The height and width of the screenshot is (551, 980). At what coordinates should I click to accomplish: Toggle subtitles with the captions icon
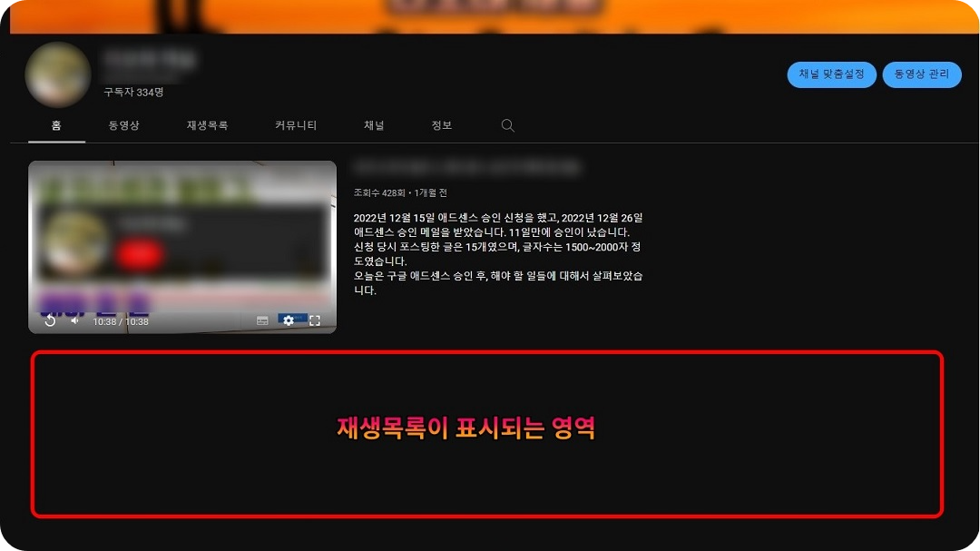pyautogui.click(x=262, y=320)
